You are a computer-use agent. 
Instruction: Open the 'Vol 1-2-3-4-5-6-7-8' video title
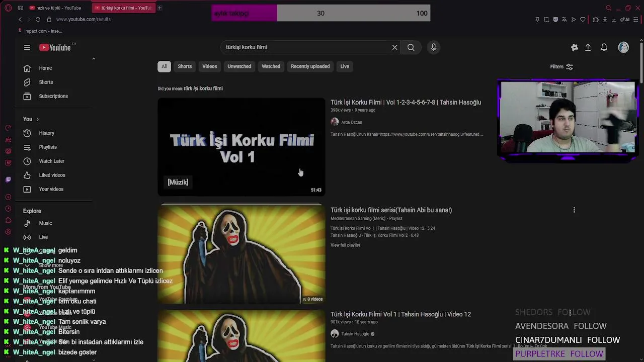pyautogui.click(x=406, y=102)
